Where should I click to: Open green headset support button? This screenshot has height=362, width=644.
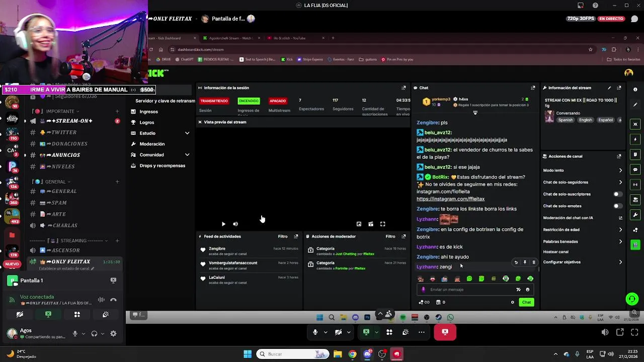pos(632,299)
